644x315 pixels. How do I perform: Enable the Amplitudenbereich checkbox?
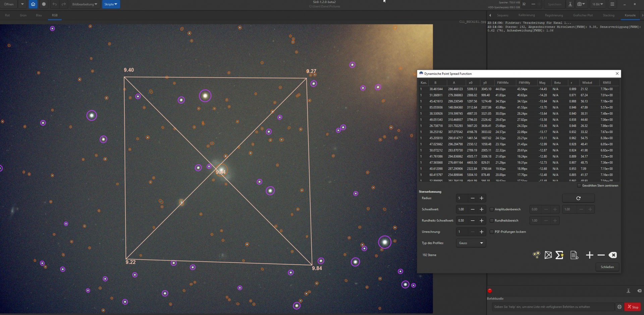click(492, 209)
